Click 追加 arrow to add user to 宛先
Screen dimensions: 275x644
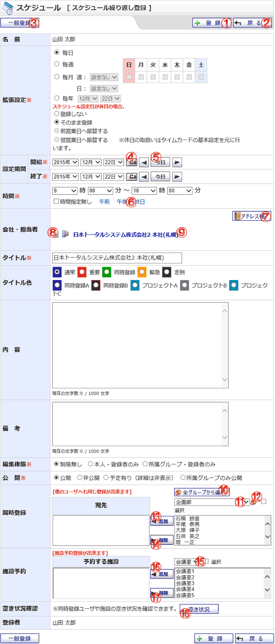pos(162,521)
